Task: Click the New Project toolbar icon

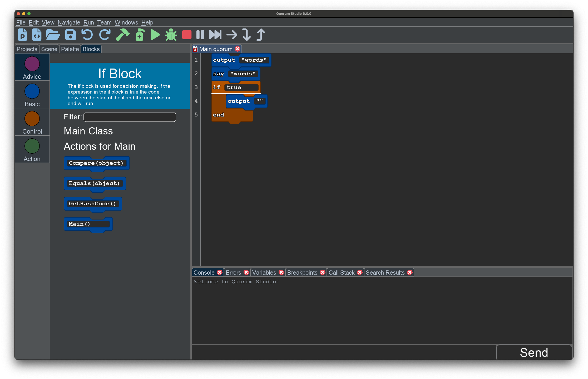Action: click(23, 35)
